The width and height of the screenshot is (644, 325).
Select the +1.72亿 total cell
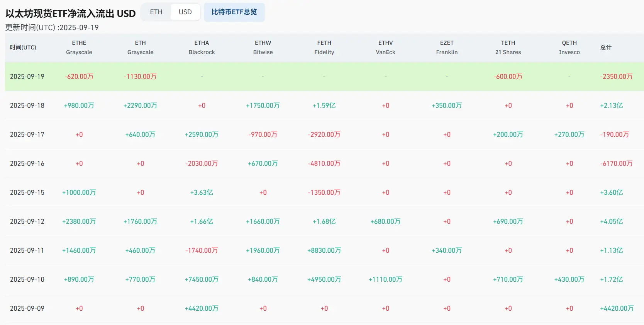[612, 279]
